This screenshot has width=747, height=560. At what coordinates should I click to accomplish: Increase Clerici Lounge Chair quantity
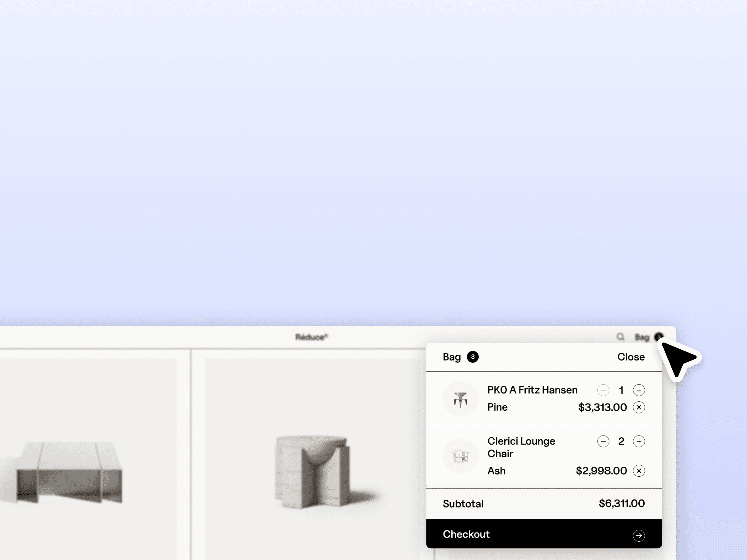pos(639,441)
